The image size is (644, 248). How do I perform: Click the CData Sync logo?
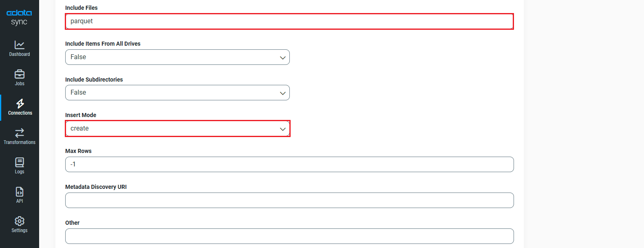19,17
